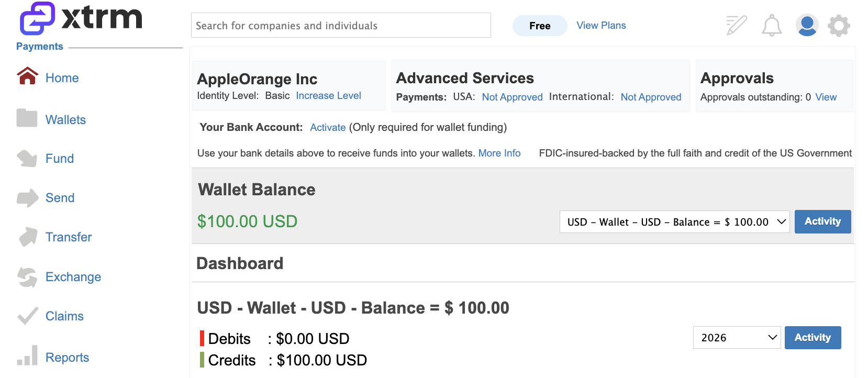The height and width of the screenshot is (378, 868).
Task: Click the Wallets folder icon
Action: tap(27, 118)
